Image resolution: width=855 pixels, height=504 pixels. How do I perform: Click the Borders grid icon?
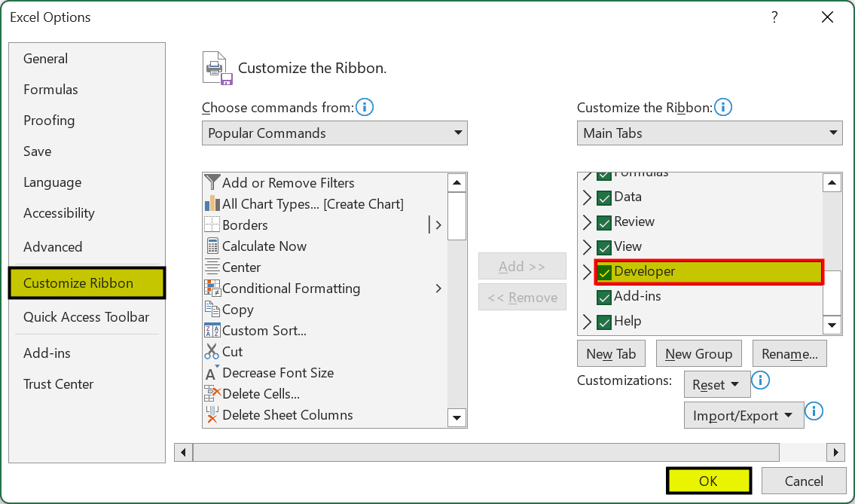(x=212, y=225)
